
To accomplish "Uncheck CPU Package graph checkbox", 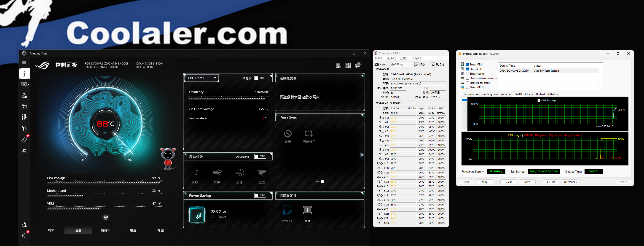I will coord(539,100).
